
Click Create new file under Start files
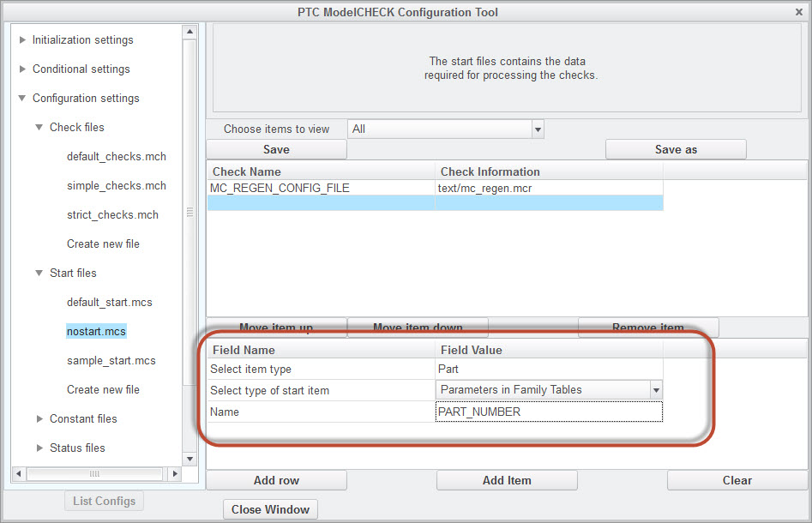click(x=103, y=389)
